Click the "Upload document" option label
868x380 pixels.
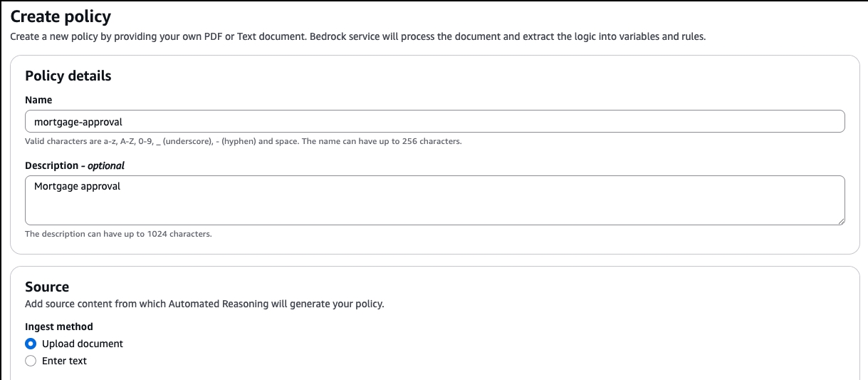[x=83, y=344]
